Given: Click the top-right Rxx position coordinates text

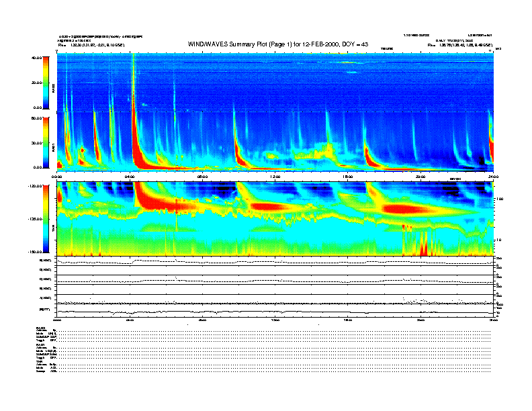Looking at the screenshot, I should point(460,45).
